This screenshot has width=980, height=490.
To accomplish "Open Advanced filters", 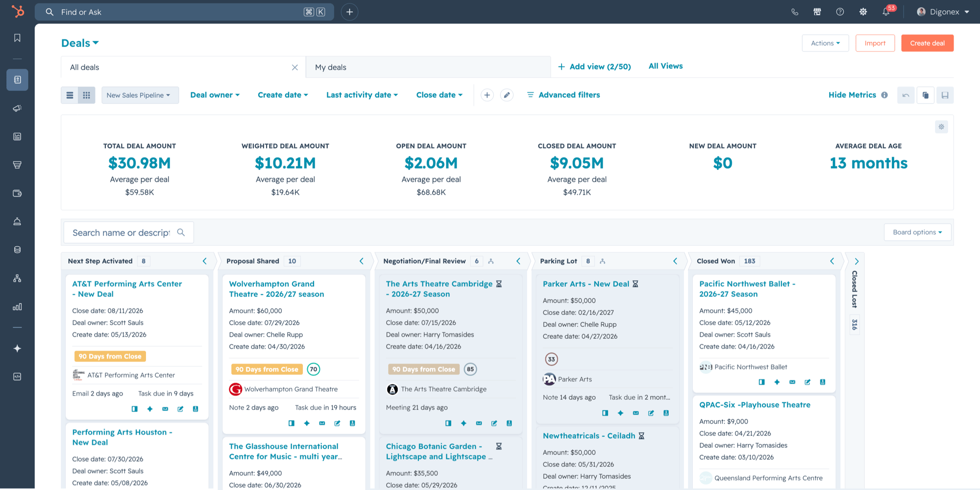I will tap(563, 95).
